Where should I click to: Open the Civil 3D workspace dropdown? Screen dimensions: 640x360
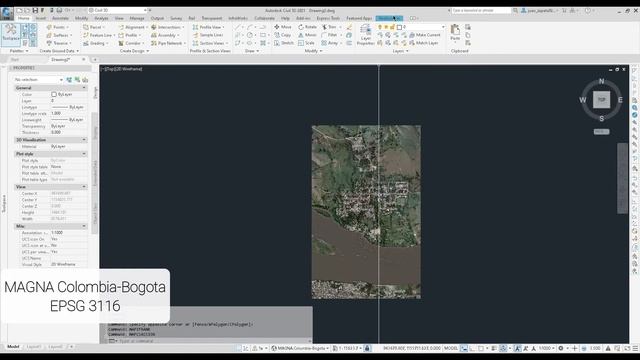tap(118, 10)
